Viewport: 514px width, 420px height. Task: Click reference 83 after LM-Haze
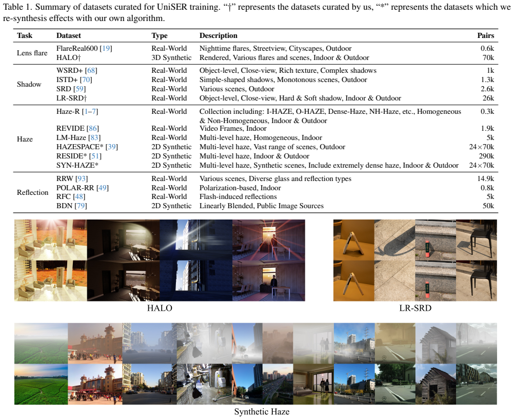[94, 137]
